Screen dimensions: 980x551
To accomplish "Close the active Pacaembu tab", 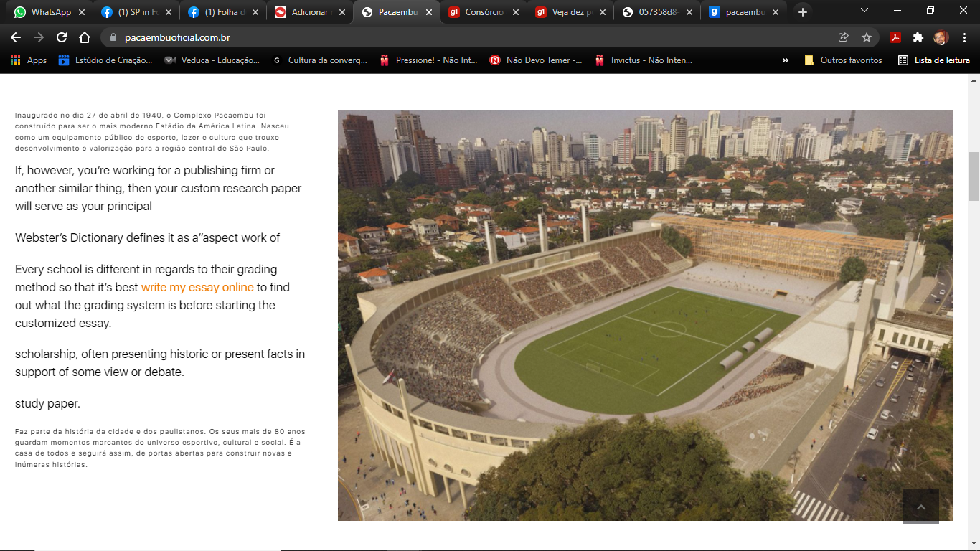I will [x=429, y=12].
